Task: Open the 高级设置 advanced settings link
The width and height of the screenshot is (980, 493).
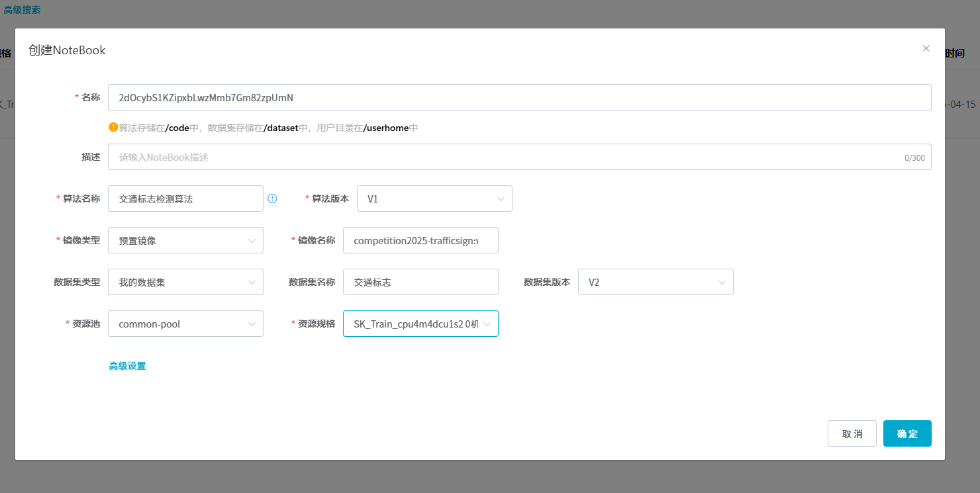Action: 127,366
